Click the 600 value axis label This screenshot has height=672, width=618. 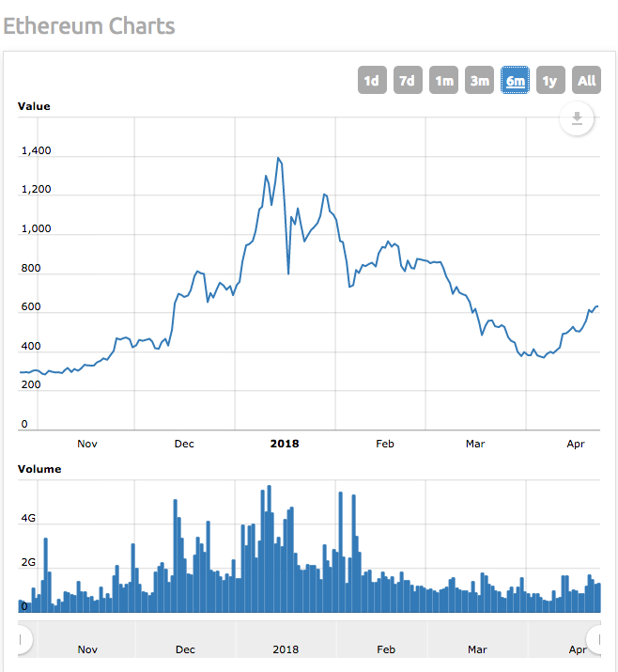click(x=31, y=306)
